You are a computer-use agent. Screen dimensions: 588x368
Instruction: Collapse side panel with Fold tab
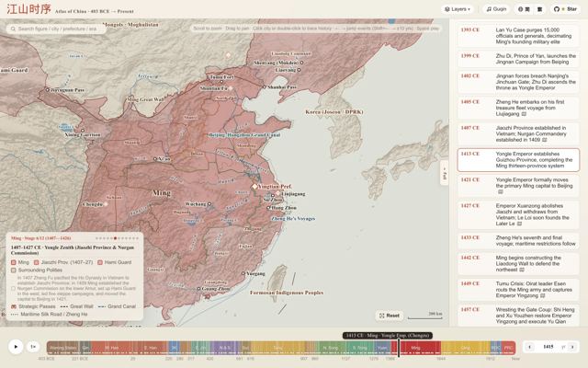[x=445, y=173]
